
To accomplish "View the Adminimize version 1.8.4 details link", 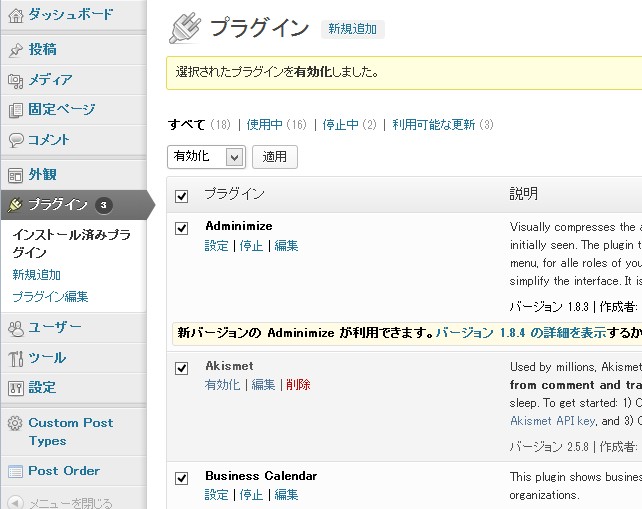I will (x=521, y=333).
